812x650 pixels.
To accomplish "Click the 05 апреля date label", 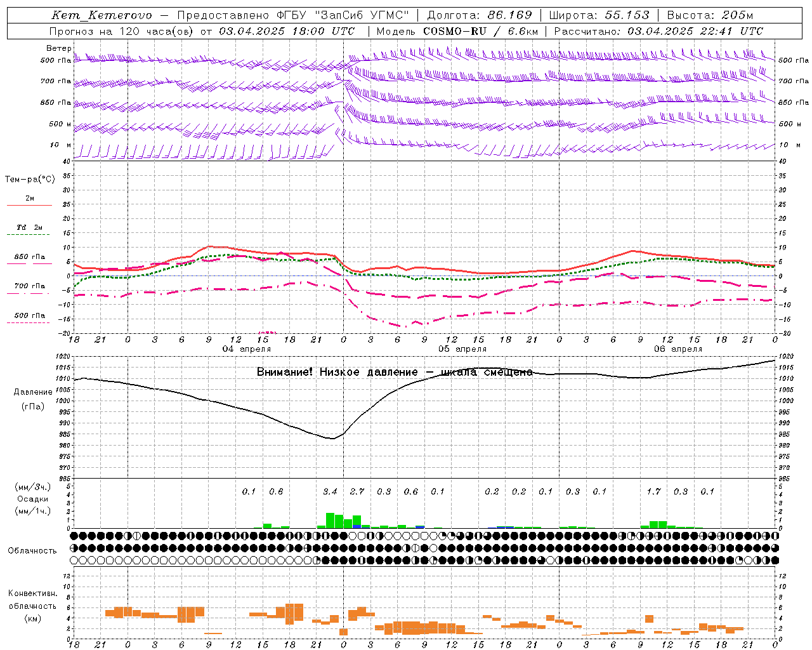I will pos(462,349).
